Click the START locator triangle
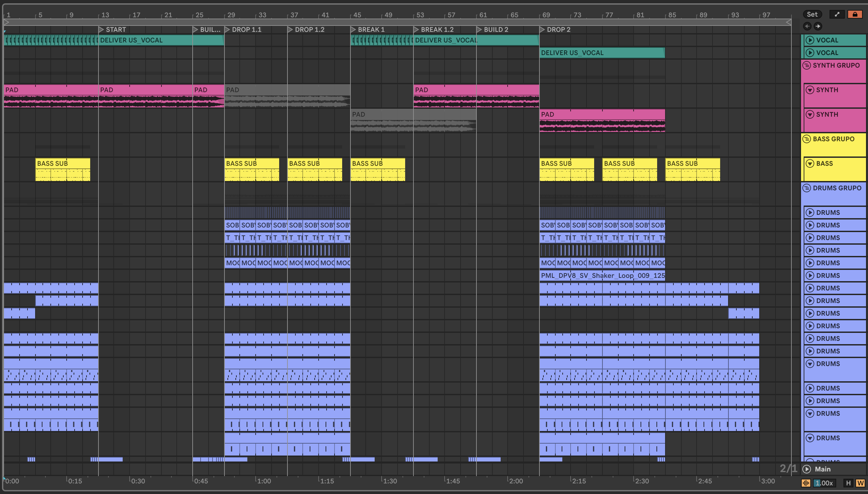868x494 pixels. [101, 30]
